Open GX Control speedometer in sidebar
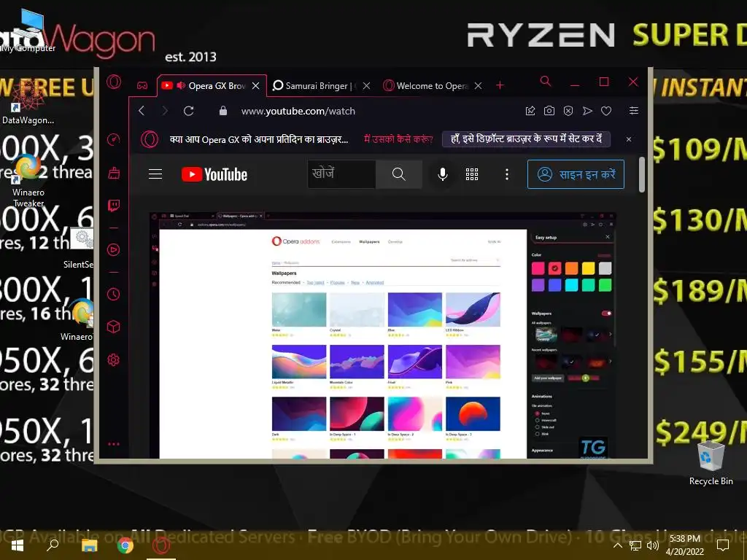Viewport: 747px width, 560px height. click(113, 139)
